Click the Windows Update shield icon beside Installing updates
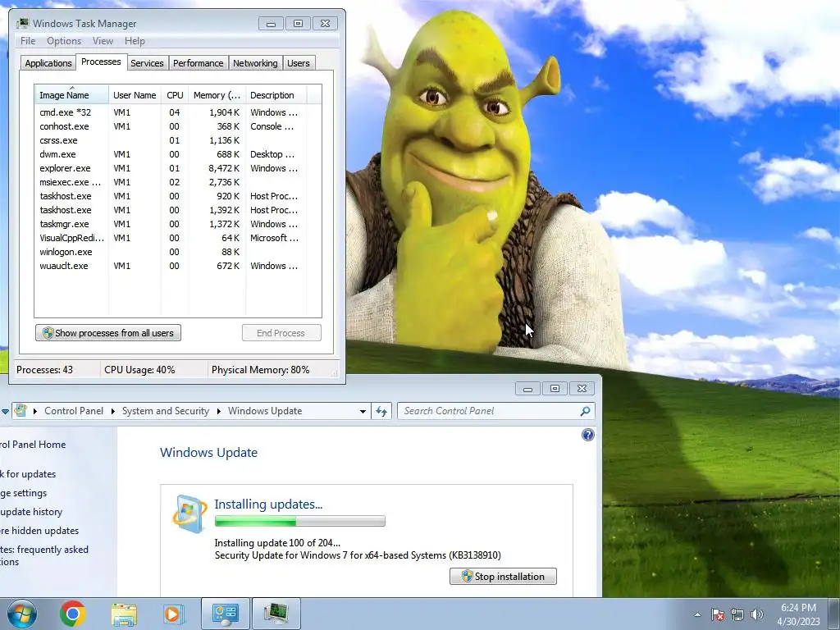 click(x=189, y=514)
